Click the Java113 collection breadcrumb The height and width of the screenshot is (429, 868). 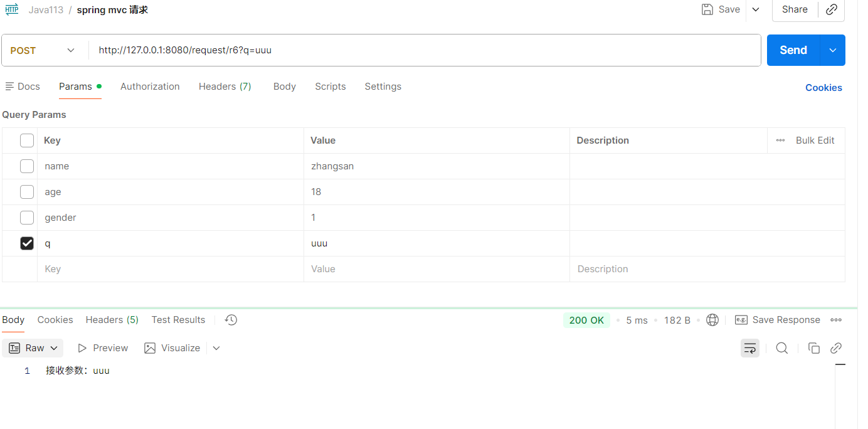pos(46,10)
